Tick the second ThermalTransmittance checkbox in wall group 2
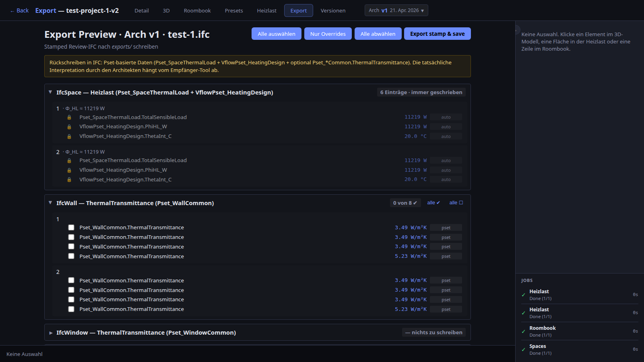644x362 pixels. 71,290
